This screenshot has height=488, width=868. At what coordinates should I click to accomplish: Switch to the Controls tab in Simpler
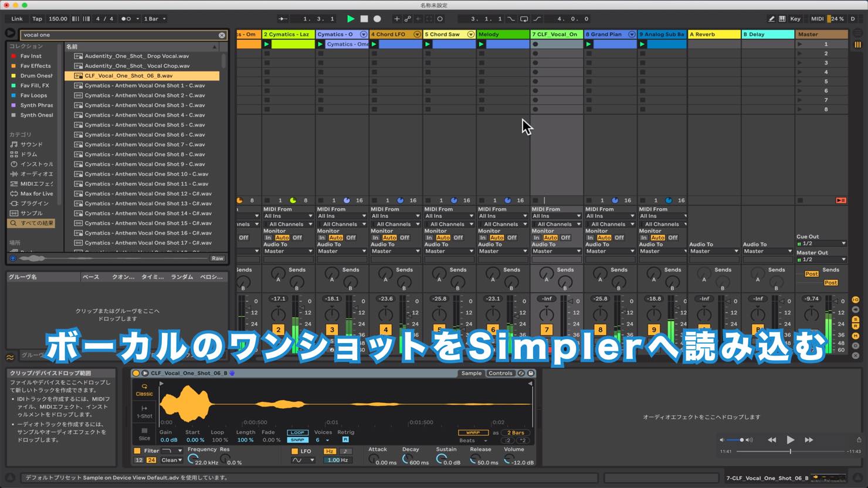point(500,373)
